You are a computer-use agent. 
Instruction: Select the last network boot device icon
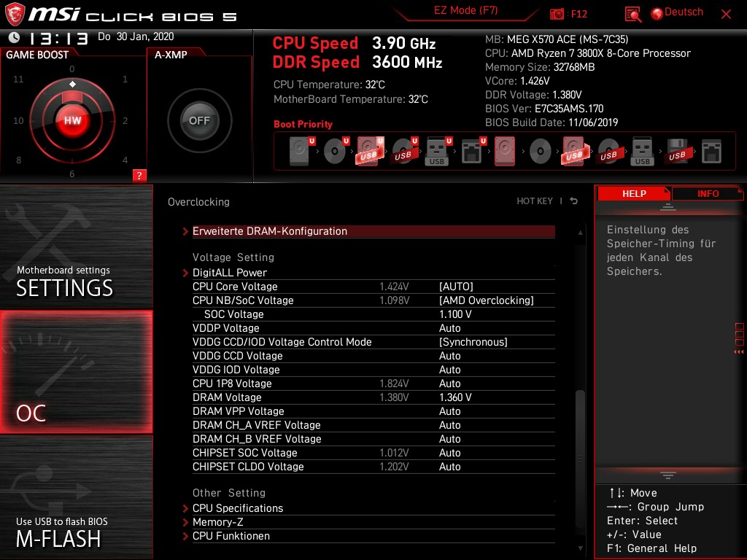pos(712,151)
